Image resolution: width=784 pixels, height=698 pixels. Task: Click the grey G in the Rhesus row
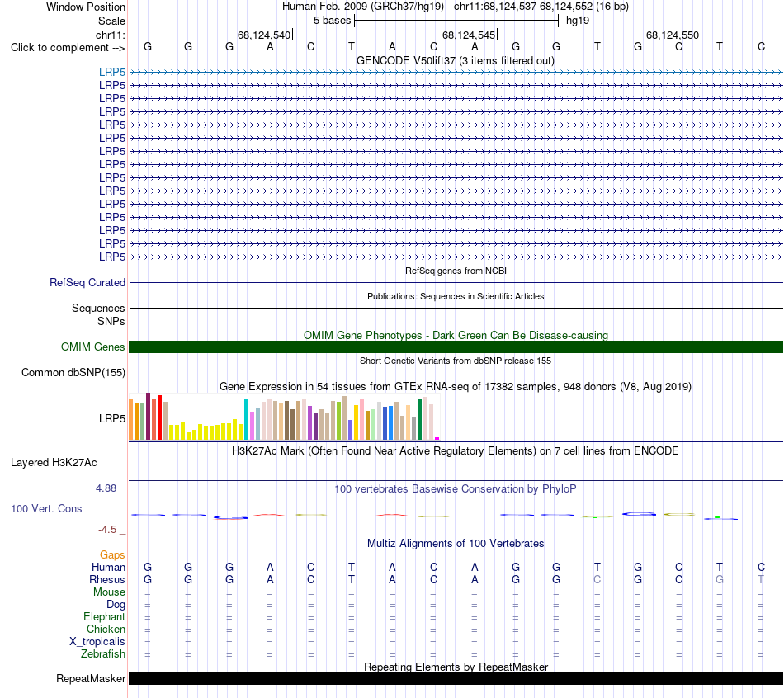720,579
